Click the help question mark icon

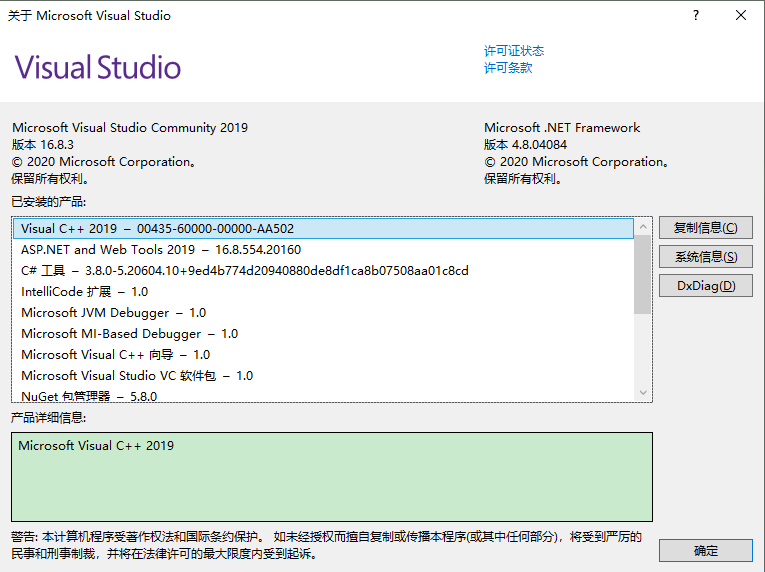point(696,16)
